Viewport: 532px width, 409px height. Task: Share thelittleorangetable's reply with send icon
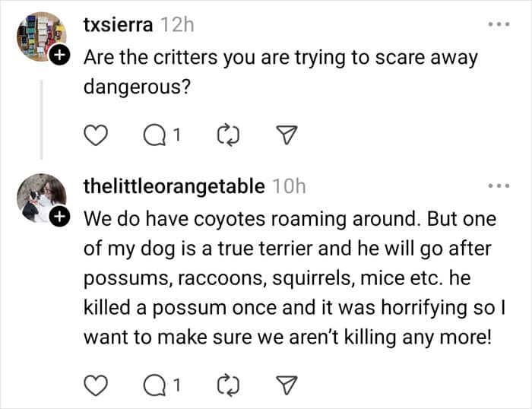(287, 385)
